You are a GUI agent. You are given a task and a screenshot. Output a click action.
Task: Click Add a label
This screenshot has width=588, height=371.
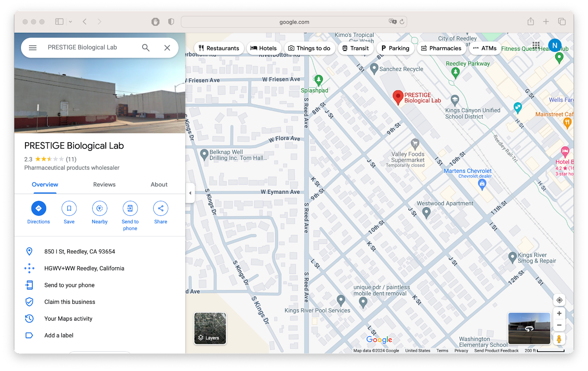pyautogui.click(x=100, y=335)
